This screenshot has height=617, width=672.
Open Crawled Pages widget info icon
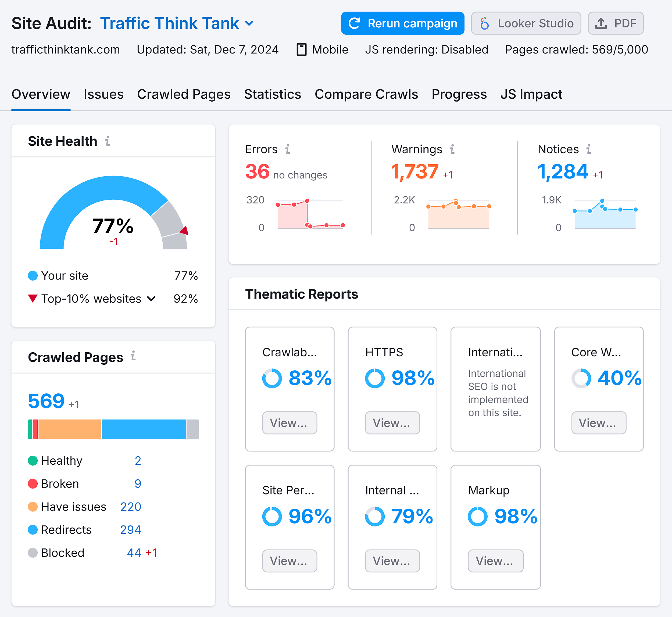(x=133, y=356)
